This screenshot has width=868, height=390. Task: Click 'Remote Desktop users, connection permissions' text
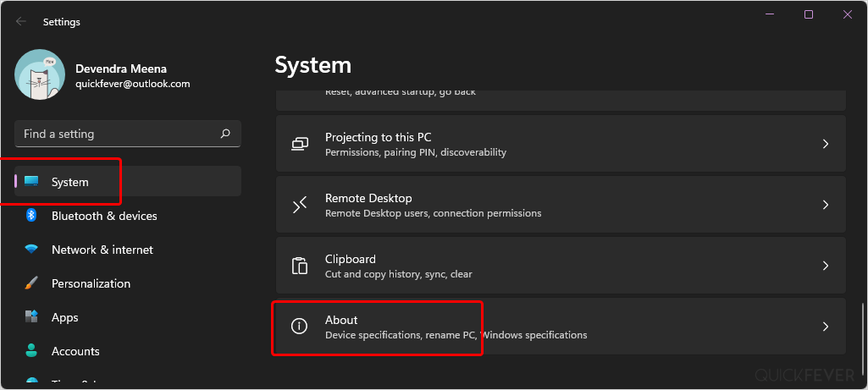[433, 213]
